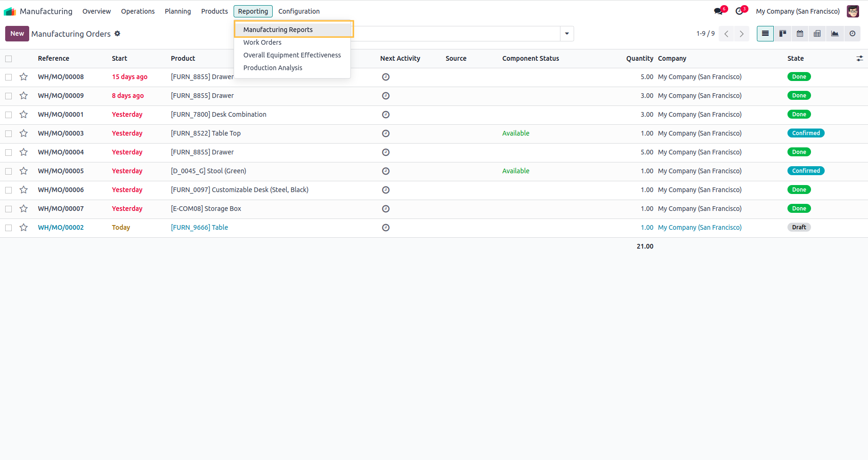Open settings gear beside Manufacturing Orders
868x460 pixels.
click(117, 33)
